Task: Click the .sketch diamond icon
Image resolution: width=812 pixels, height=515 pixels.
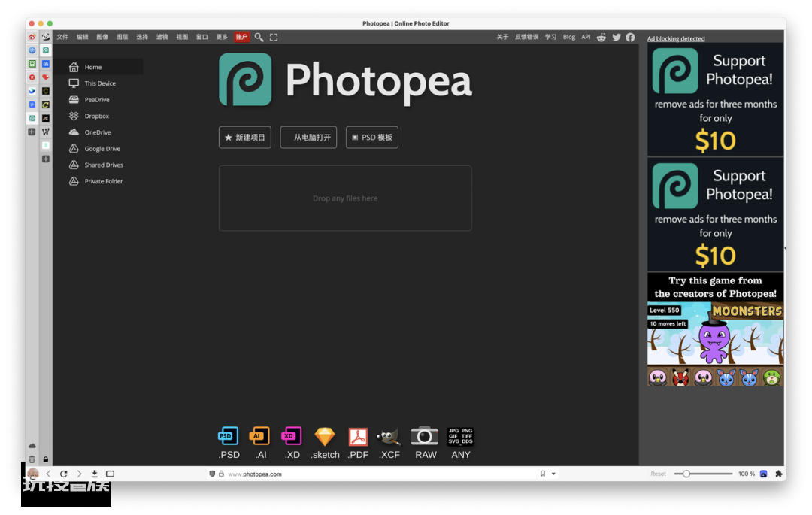Action: (x=325, y=436)
